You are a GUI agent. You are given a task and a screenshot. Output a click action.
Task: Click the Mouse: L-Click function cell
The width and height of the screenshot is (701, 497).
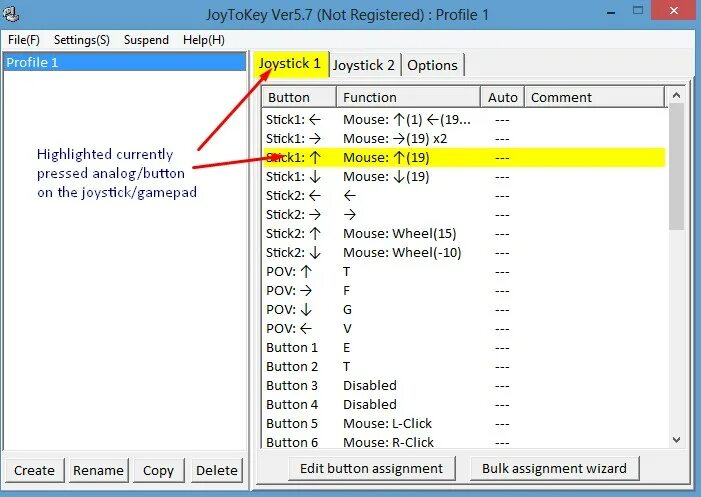(x=387, y=424)
